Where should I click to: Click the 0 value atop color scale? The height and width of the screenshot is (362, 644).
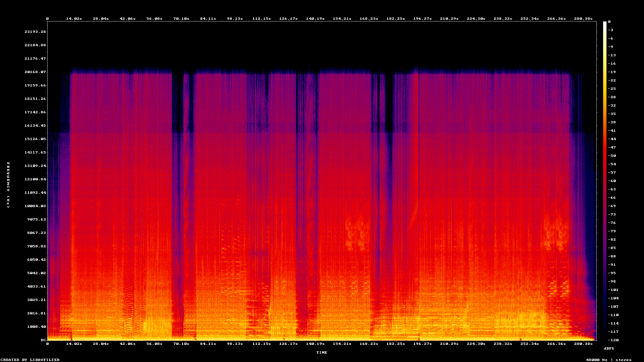(x=609, y=22)
